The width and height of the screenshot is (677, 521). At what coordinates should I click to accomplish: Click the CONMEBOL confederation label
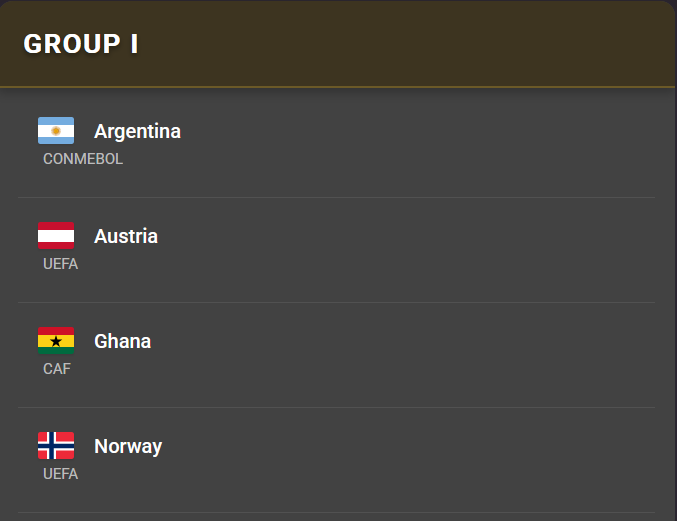pos(83,159)
